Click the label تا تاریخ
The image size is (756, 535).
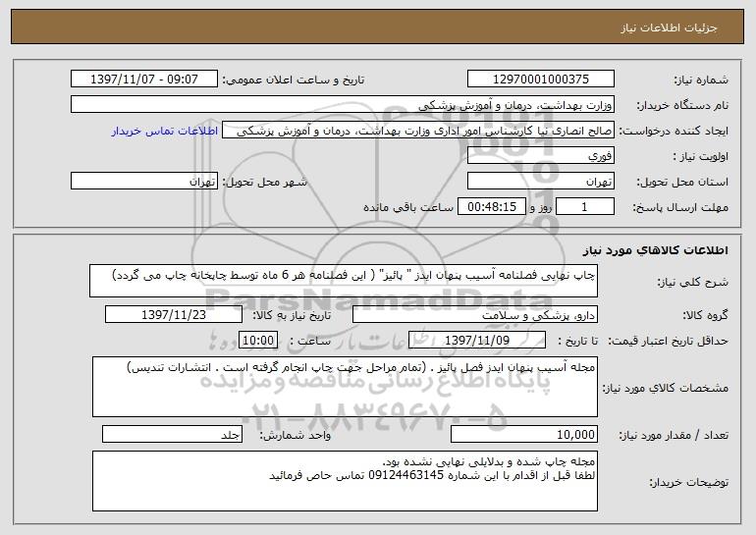[577, 341]
